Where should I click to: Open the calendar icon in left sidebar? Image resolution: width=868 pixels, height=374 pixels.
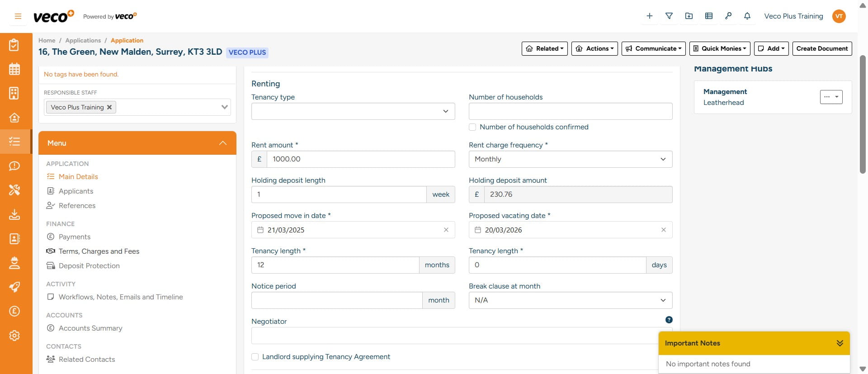[x=14, y=69]
